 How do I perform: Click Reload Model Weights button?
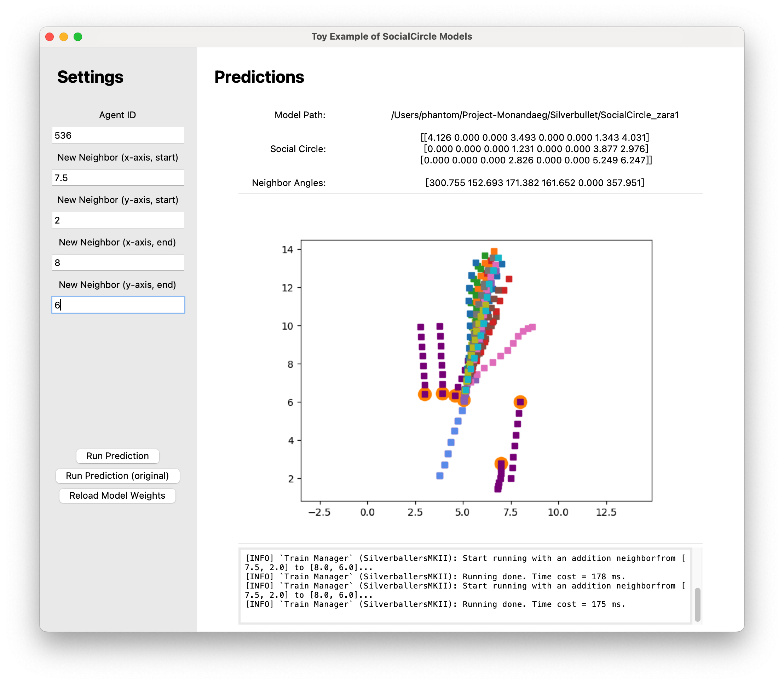coord(117,495)
